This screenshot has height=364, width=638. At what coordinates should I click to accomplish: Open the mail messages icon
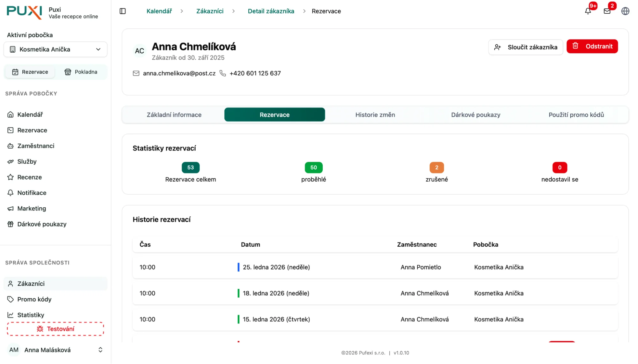(x=607, y=11)
